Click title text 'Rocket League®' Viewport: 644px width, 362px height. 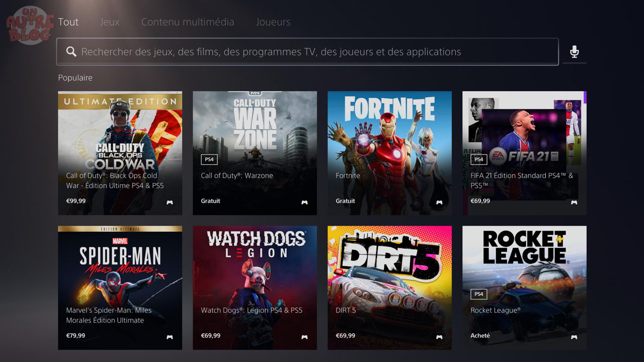pos(496,311)
